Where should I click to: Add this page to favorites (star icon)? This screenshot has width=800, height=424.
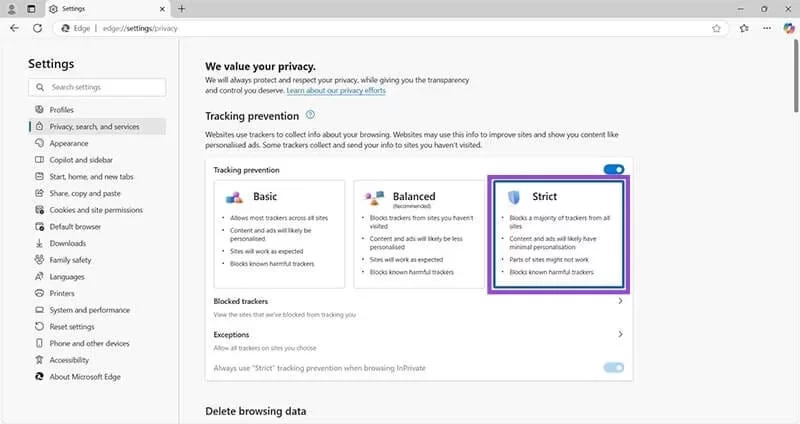pos(717,28)
